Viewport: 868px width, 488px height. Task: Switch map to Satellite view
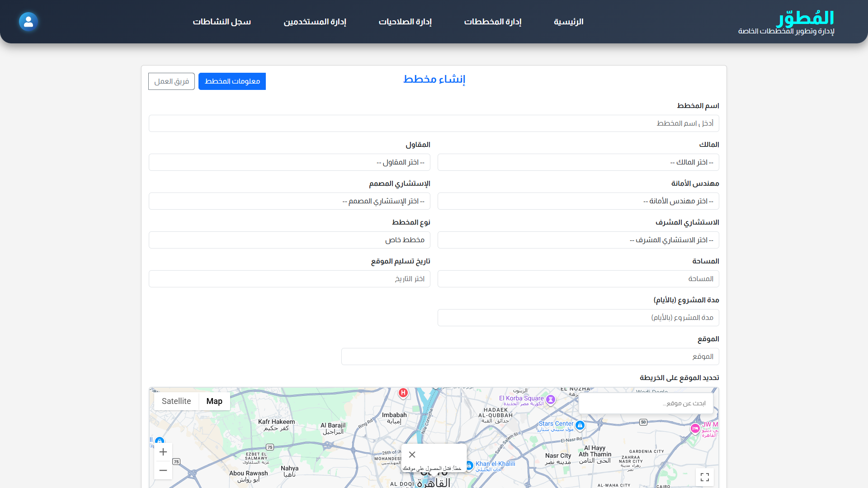(176, 401)
